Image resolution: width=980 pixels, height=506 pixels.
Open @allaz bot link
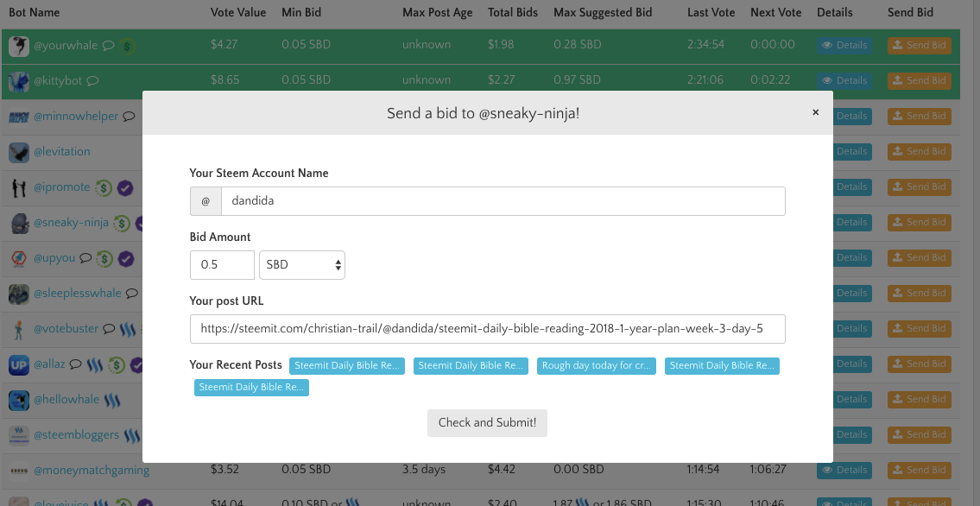pyautogui.click(x=49, y=364)
